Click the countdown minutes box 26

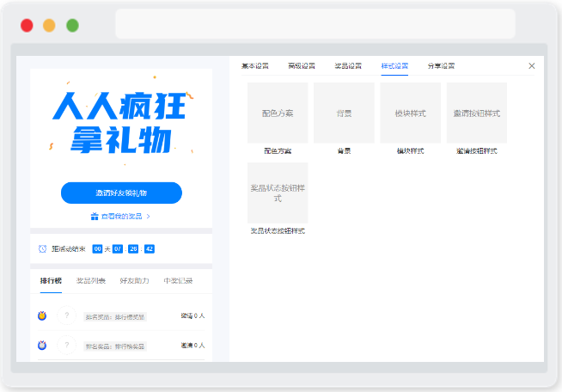[133, 249]
